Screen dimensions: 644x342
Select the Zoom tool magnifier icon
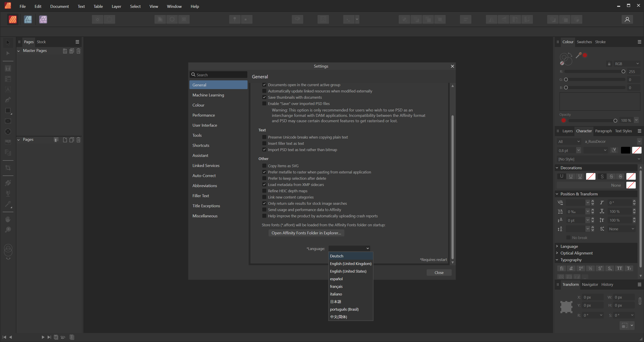pyautogui.click(x=8, y=230)
